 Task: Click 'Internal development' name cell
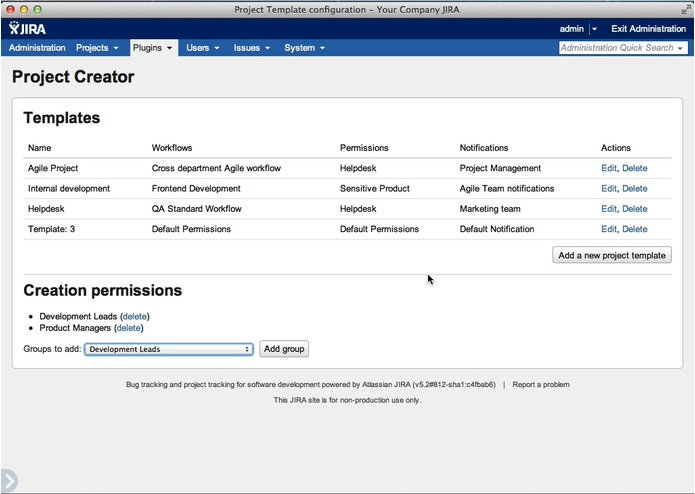point(69,189)
